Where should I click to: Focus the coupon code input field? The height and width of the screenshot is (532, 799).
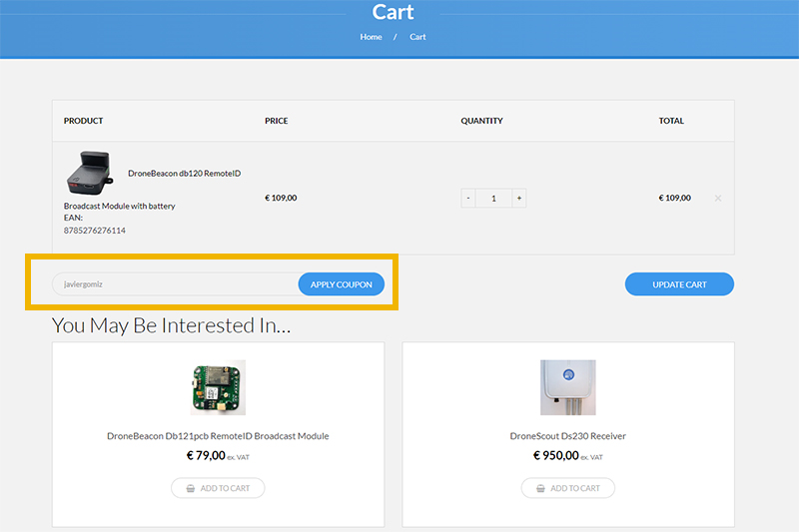(175, 284)
